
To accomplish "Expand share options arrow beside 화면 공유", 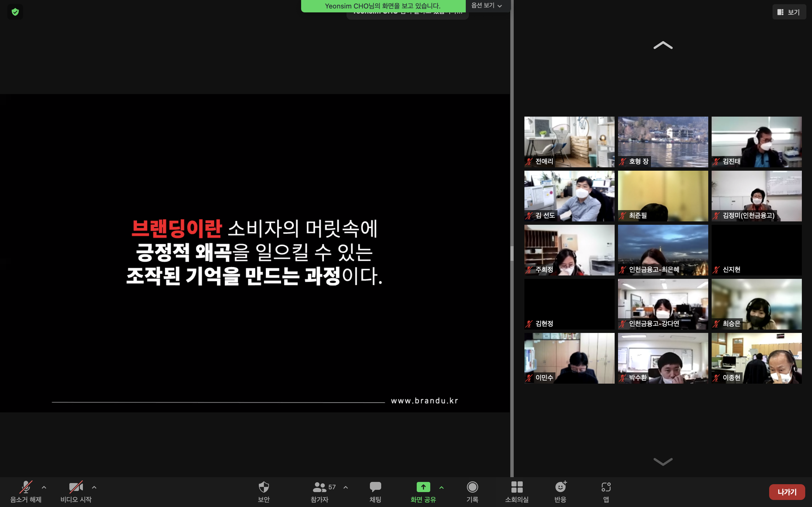I will [x=442, y=488].
